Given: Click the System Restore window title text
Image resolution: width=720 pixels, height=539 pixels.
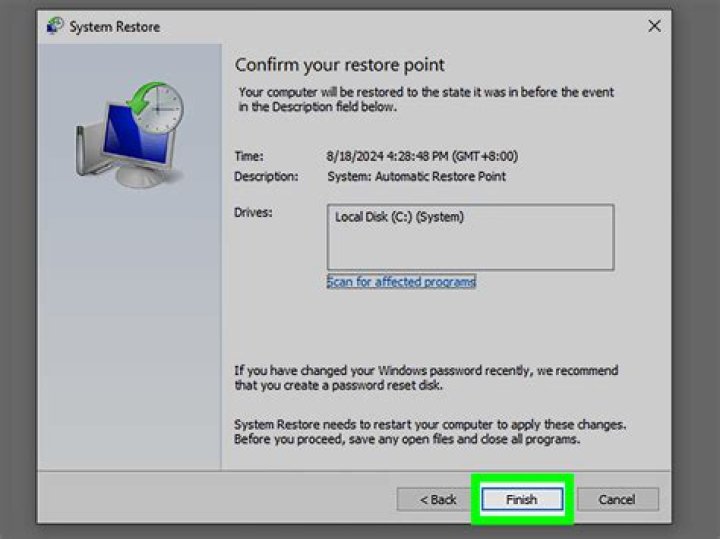Looking at the screenshot, I should tap(114, 27).
